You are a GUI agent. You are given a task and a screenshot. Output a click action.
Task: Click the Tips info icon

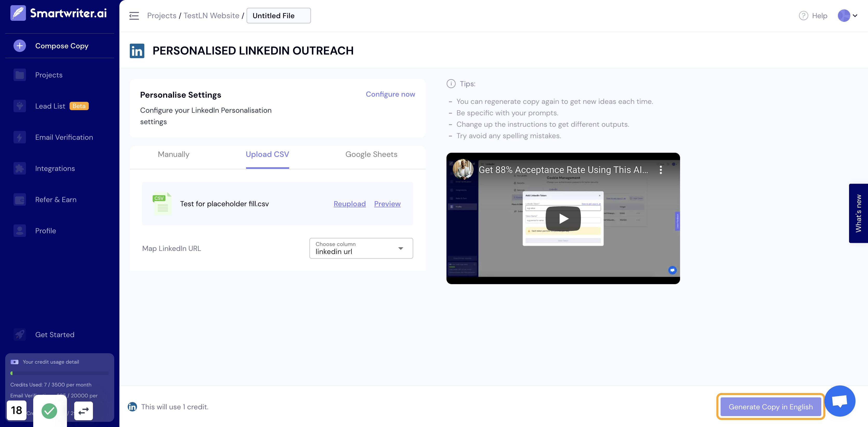point(451,84)
